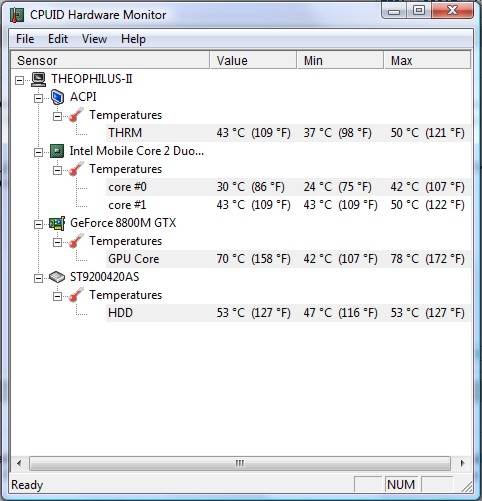Screen dimensions: 482x501
Task: Click the Intel Mobile Core 2 Duo chip icon
Action: (x=57, y=151)
